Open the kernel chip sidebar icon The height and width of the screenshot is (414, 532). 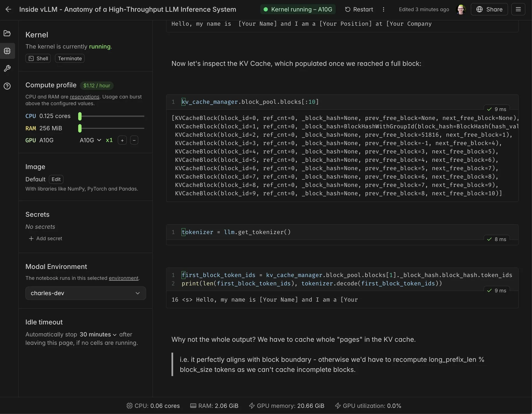(x=7, y=51)
